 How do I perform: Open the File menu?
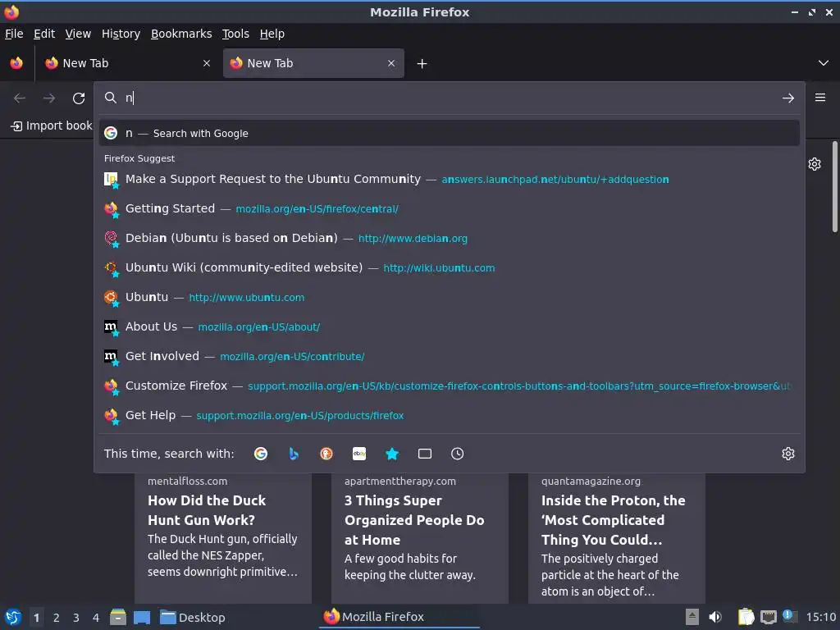point(14,34)
